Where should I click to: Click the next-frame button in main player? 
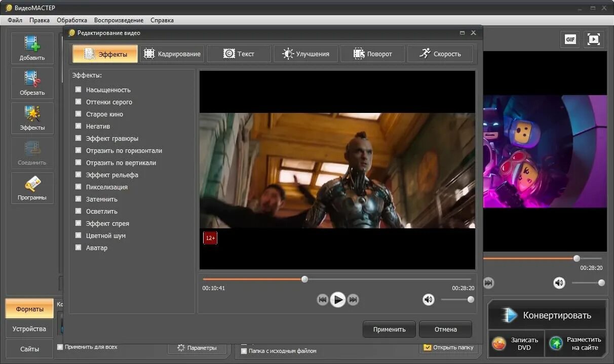[488, 282]
